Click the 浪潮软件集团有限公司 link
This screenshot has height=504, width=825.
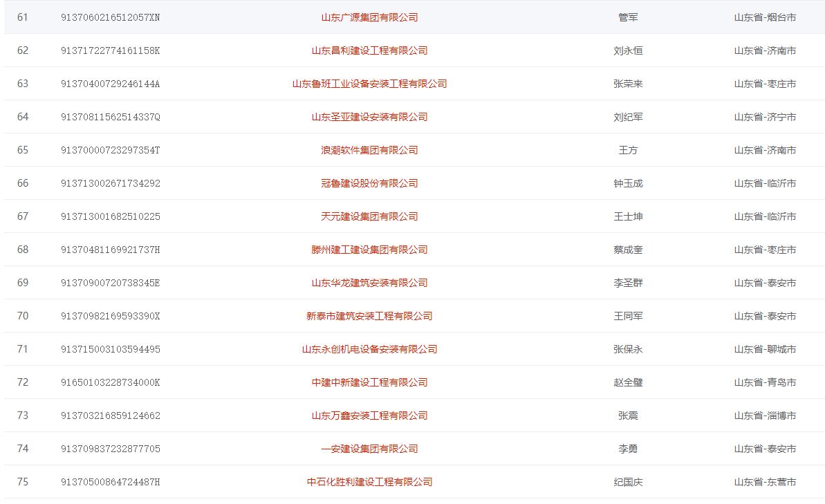pos(369,150)
